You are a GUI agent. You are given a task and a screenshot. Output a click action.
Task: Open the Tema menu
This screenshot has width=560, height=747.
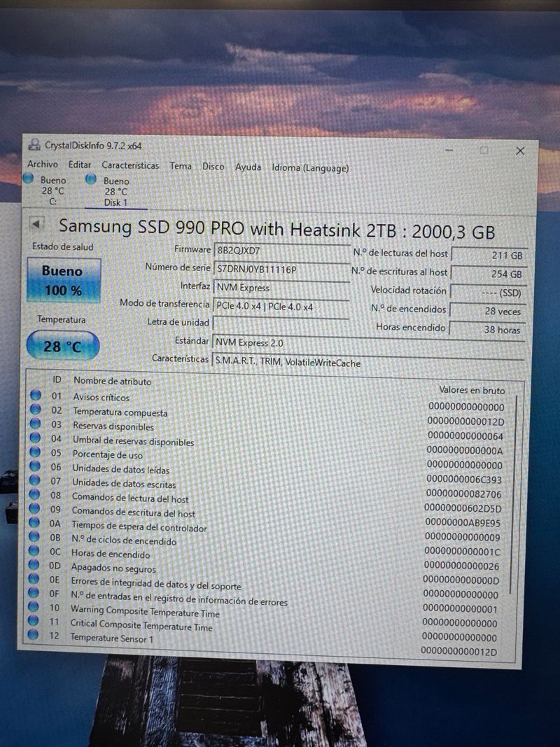[x=181, y=166]
